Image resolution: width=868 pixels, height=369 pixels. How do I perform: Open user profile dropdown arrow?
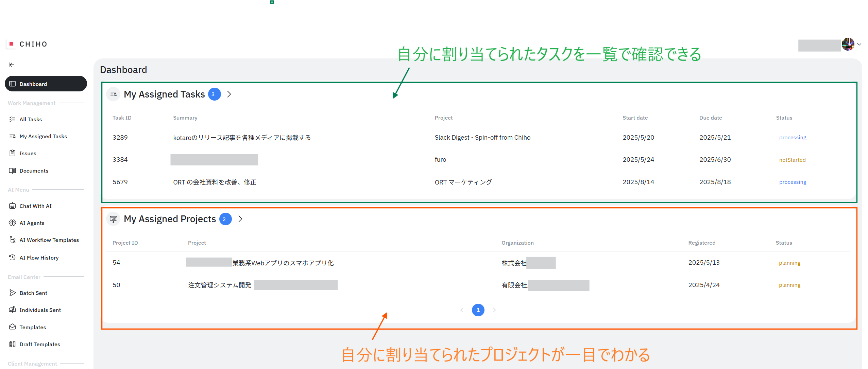point(859,44)
